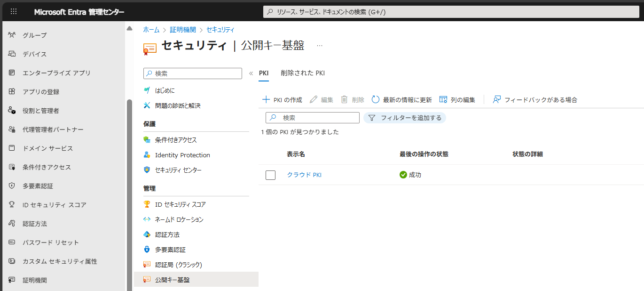Open 列の編集 column editor icon
Screen dimensions: 644x291
[x=443, y=99]
